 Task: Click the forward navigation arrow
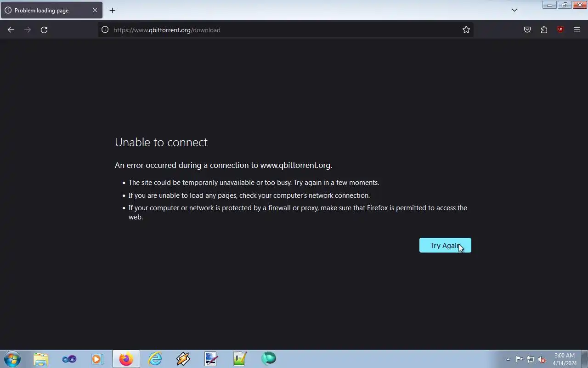(28, 30)
